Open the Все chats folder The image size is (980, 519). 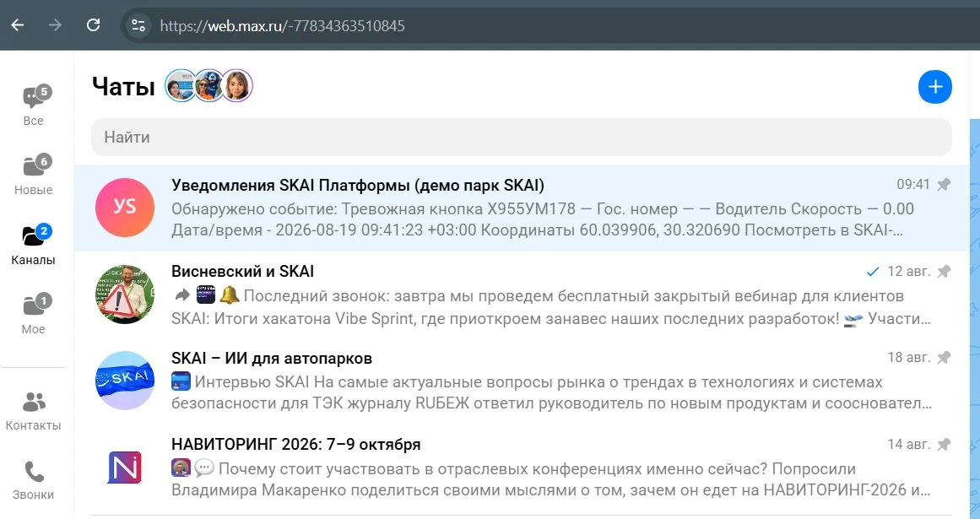click(x=33, y=105)
